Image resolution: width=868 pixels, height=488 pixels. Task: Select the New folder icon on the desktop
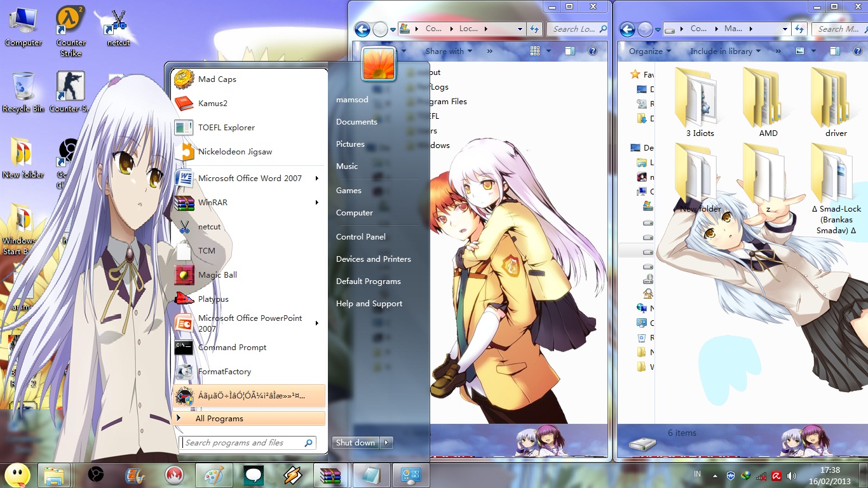tap(24, 158)
